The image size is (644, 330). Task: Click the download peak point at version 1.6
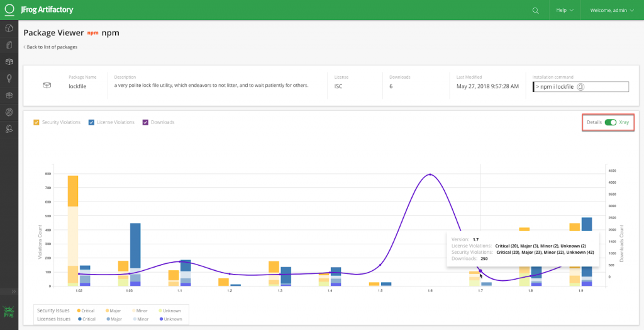(x=430, y=174)
